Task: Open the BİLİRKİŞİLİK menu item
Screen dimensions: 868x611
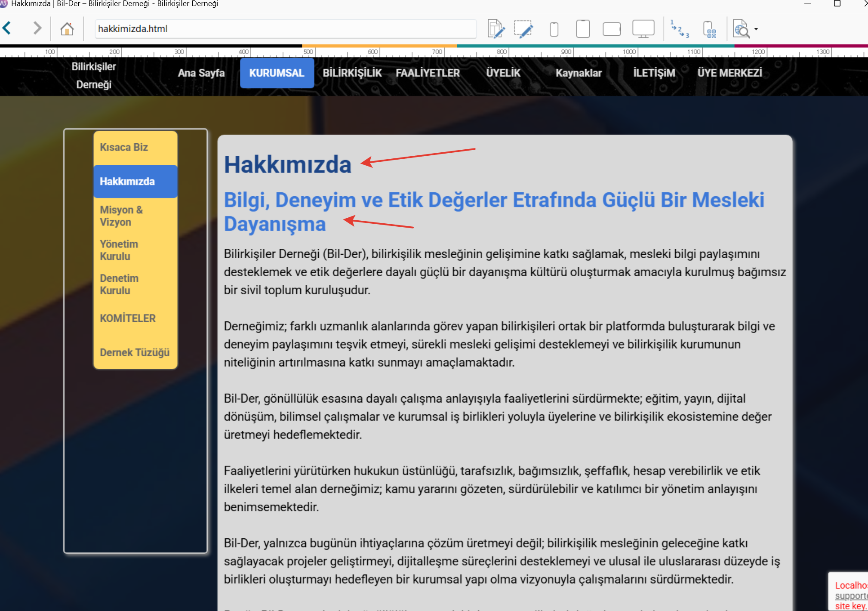Action: point(352,73)
